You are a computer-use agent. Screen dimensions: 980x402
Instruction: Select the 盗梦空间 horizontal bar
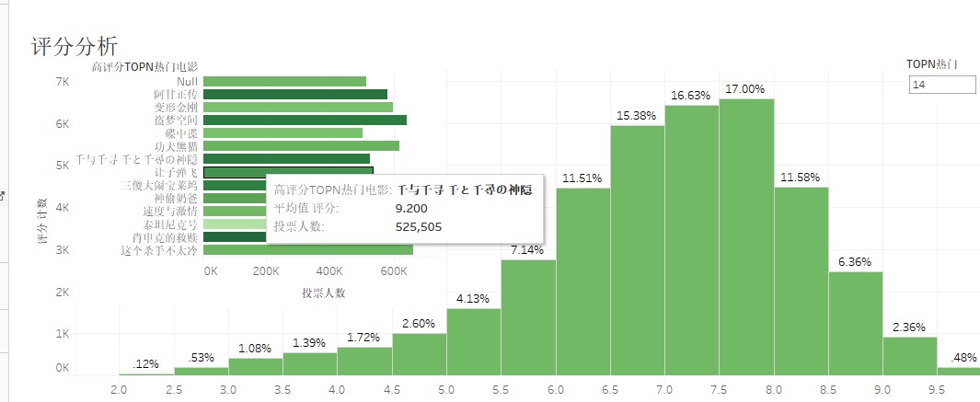pos(304,120)
